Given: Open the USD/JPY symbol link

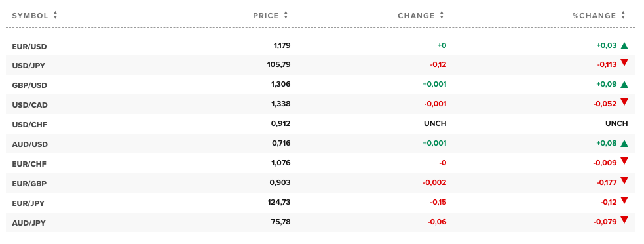Looking at the screenshot, I should 29,66.
